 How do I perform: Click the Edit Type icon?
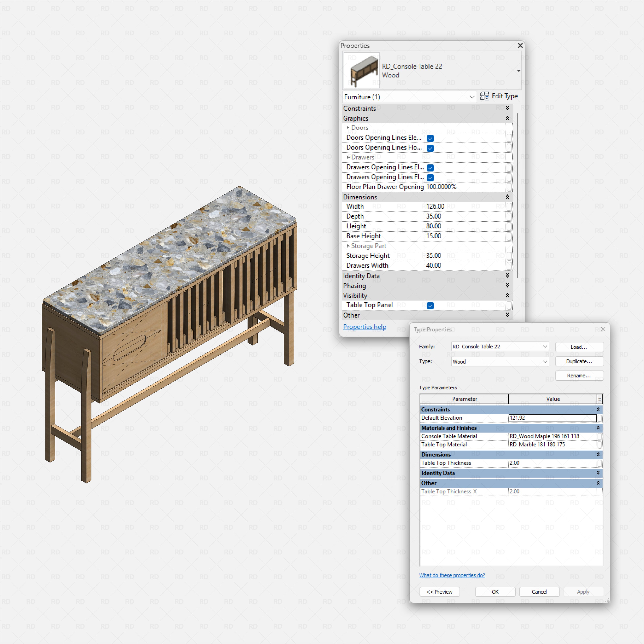click(485, 96)
